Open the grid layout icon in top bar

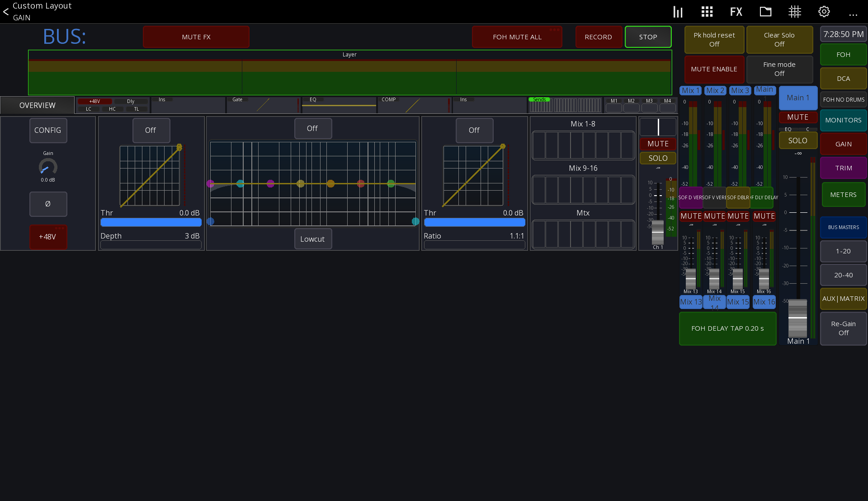click(x=707, y=12)
